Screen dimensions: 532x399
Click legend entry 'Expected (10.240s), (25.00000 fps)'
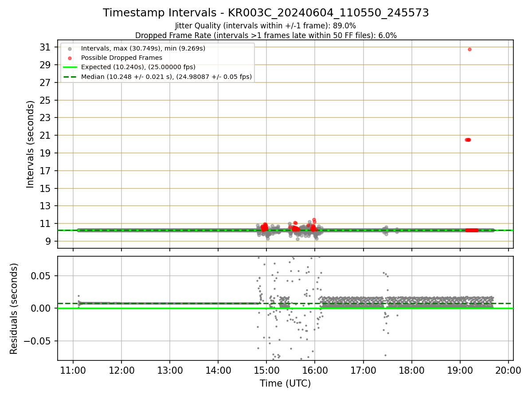138,67
